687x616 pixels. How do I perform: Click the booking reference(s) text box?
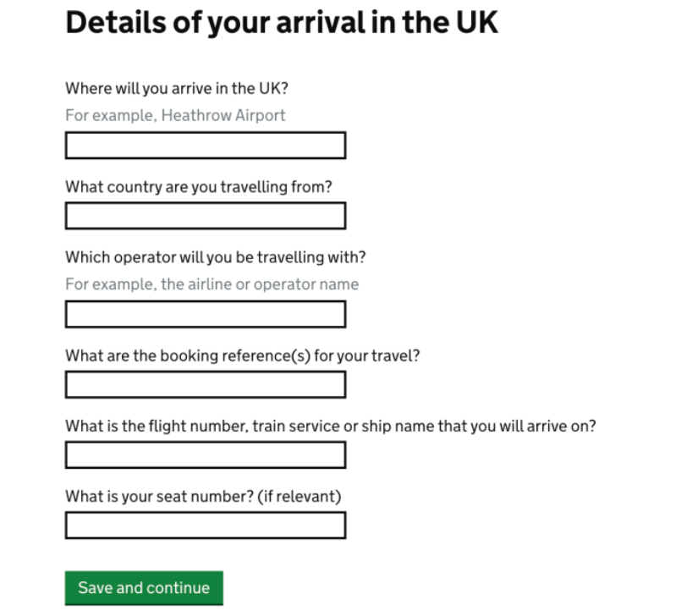pos(206,384)
